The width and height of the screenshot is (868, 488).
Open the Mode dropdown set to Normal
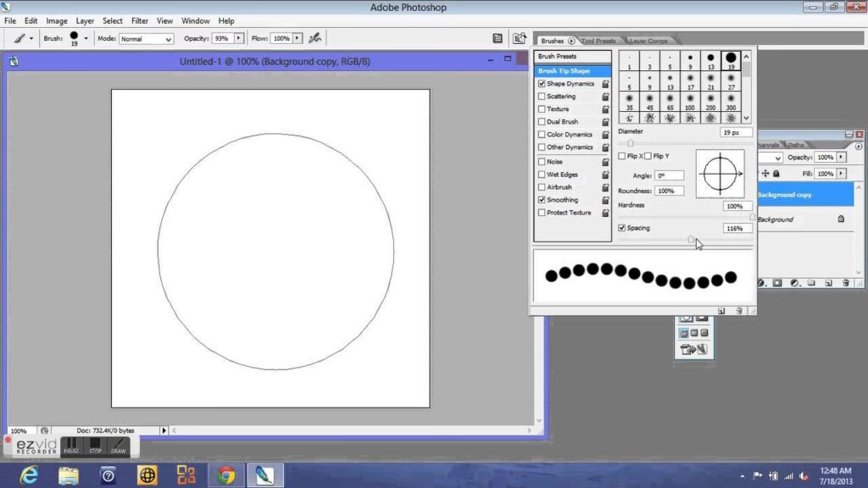146,39
